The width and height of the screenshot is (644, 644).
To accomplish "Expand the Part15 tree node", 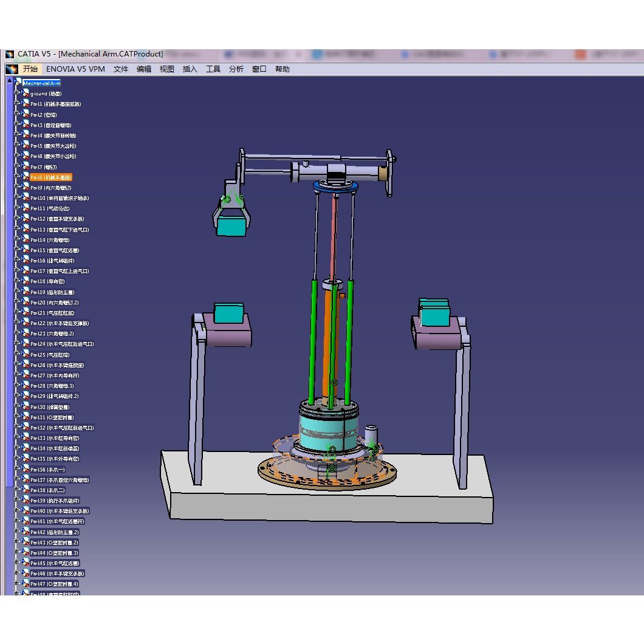I will click(x=17, y=249).
